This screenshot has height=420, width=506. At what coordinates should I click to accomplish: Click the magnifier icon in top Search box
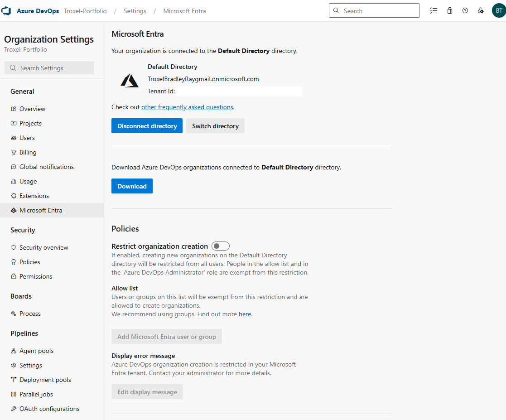click(336, 10)
